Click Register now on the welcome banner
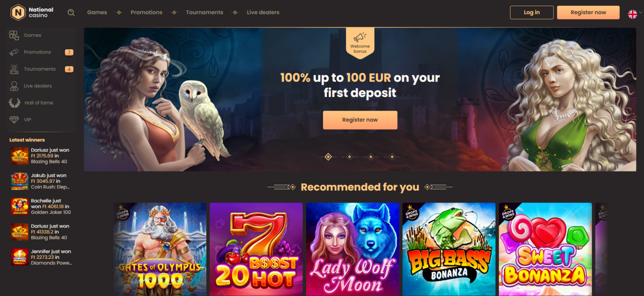The image size is (644, 296). pos(360,120)
